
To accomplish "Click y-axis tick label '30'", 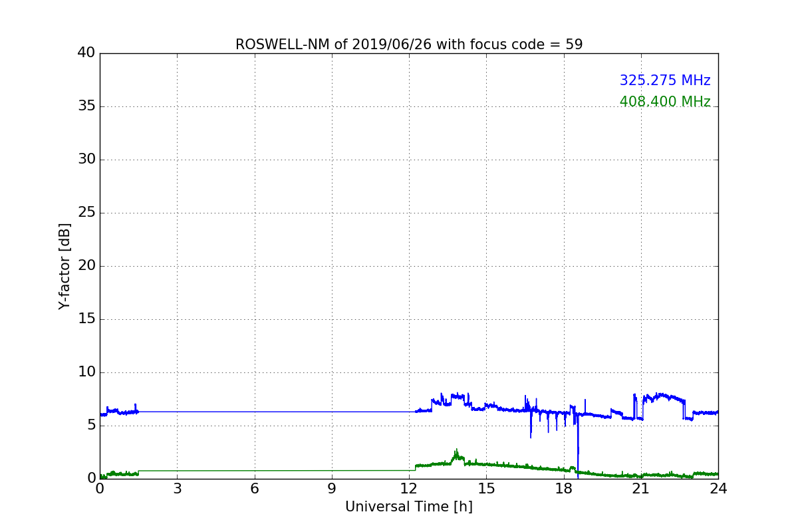I will (x=86, y=159).
